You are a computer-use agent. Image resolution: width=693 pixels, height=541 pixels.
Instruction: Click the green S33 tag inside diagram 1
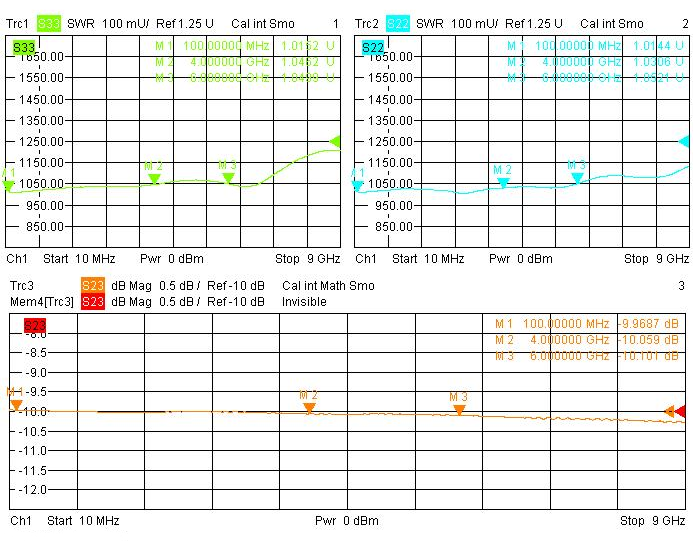click(25, 47)
